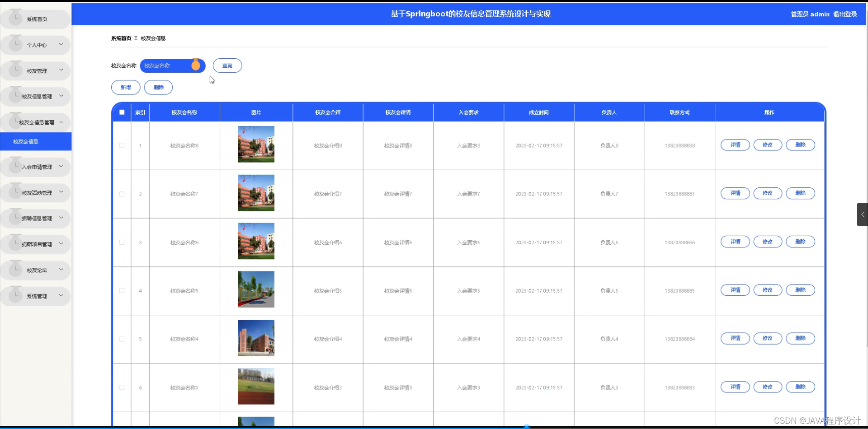Click 修改 for 校友会名称7
The image size is (868, 429).
click(x=768, y=193)
